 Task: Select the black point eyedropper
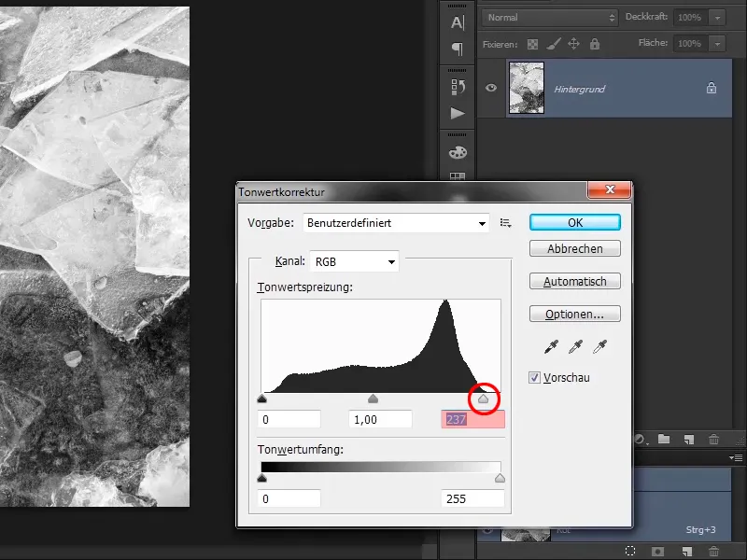(x=551, y=346)
